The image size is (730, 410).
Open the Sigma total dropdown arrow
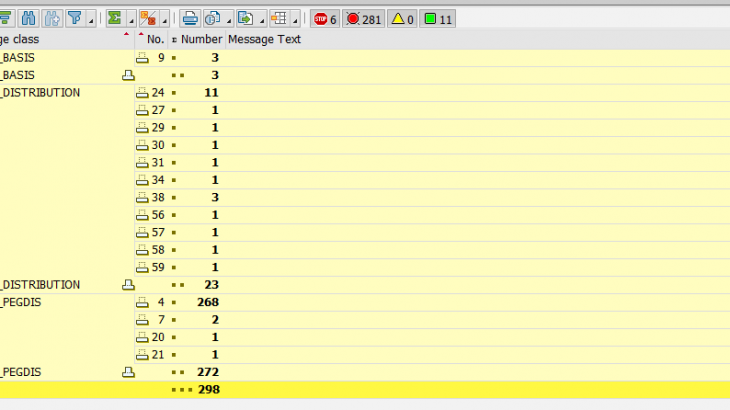(x=131, y=20)
